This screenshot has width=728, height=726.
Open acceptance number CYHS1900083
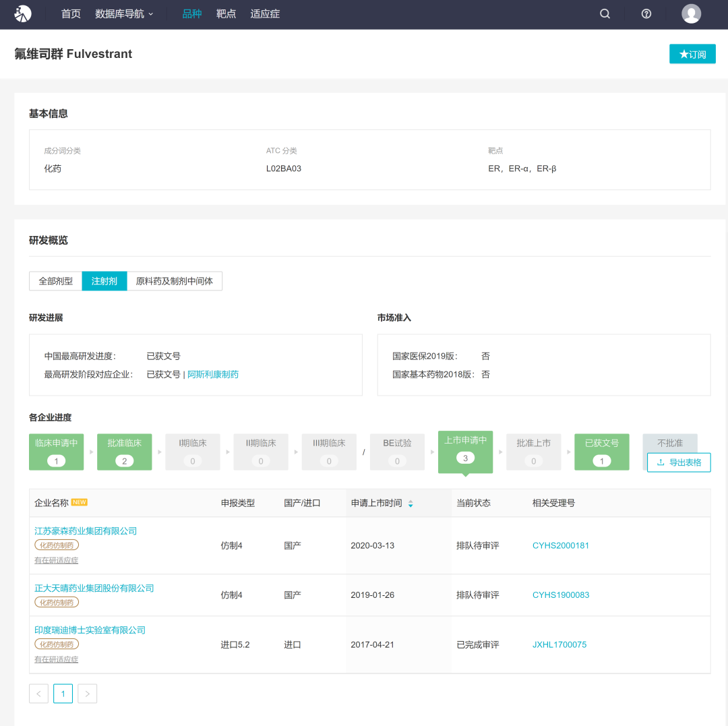[x=560, y=595]
